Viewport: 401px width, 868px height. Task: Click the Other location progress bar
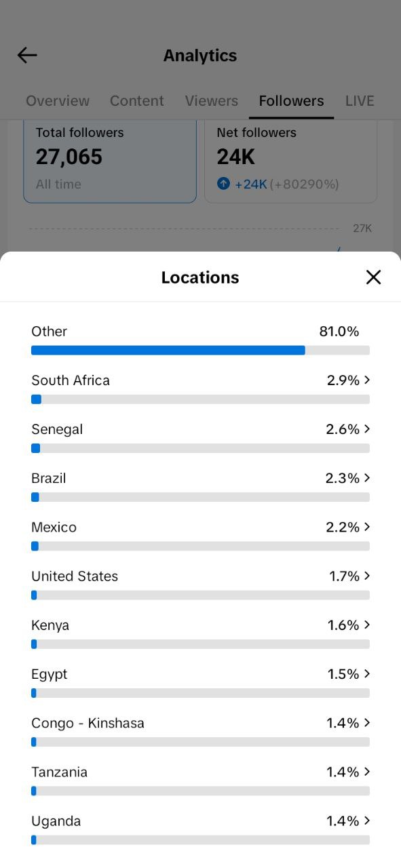click(x=200, y=350)
